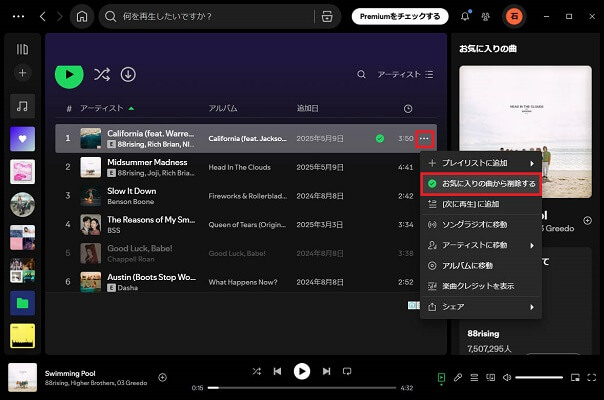Download the playlist
This screenshot has height=400, width=604.
coord(128,74)
